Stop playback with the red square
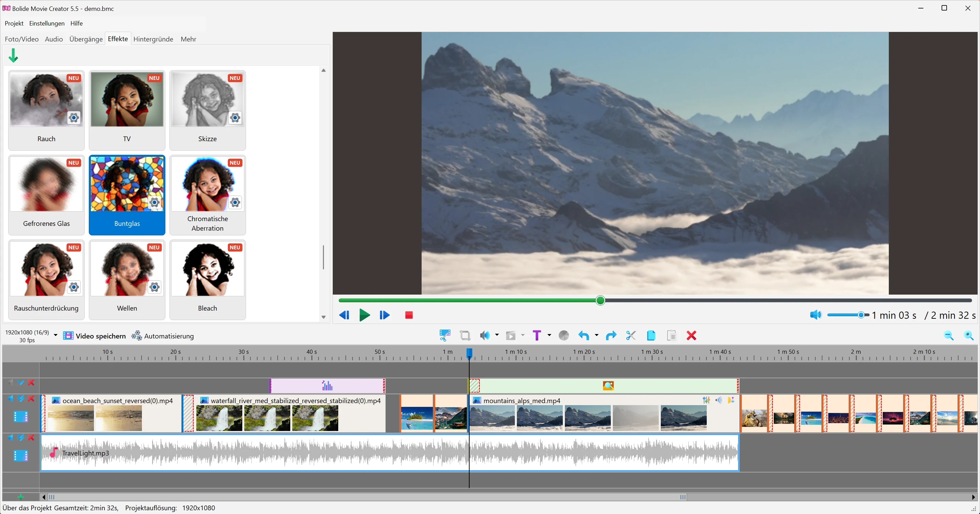This screenshot has width=980, height=514. click(x=409, y=315)
